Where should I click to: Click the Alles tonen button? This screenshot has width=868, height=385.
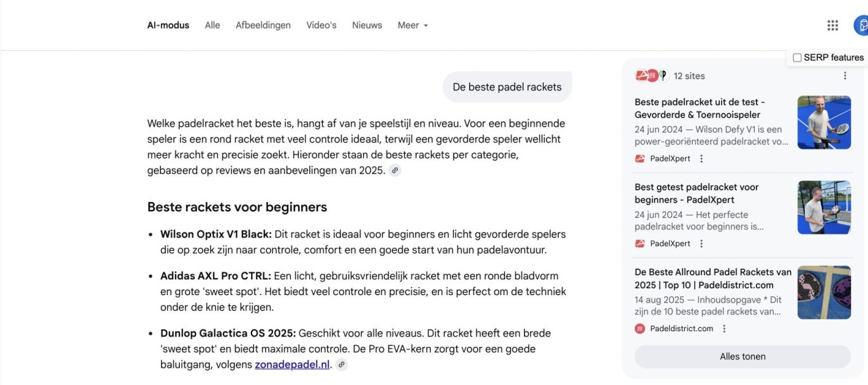tap(743, 357)
